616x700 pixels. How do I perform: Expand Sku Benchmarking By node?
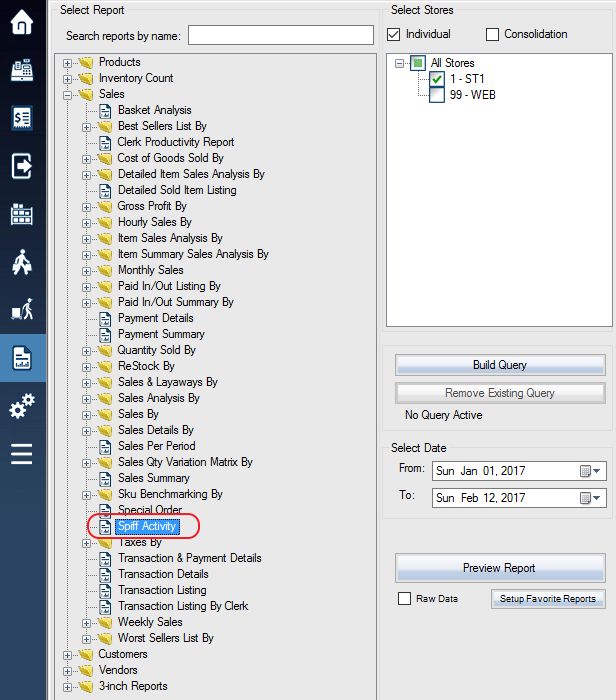click(87, 495)
